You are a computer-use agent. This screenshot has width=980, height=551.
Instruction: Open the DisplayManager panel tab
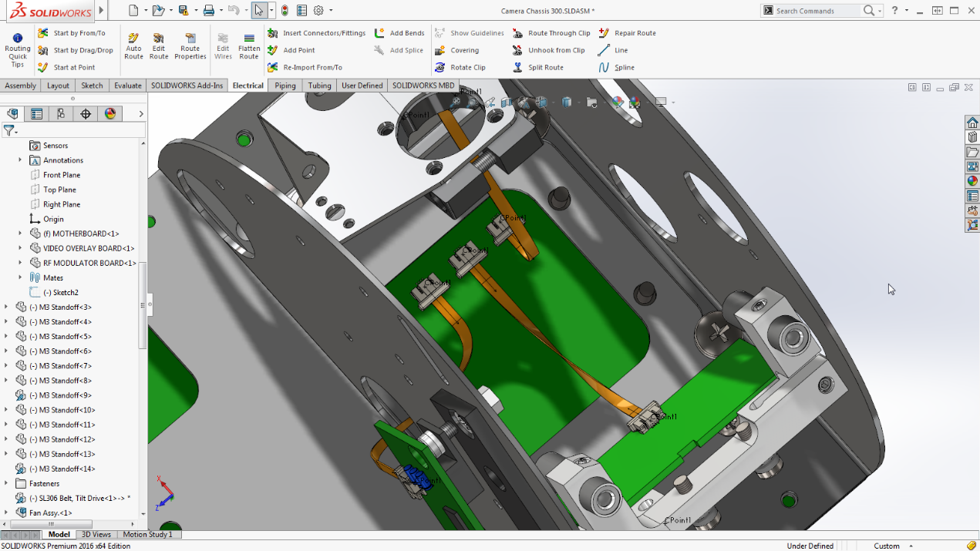(110, 114)
